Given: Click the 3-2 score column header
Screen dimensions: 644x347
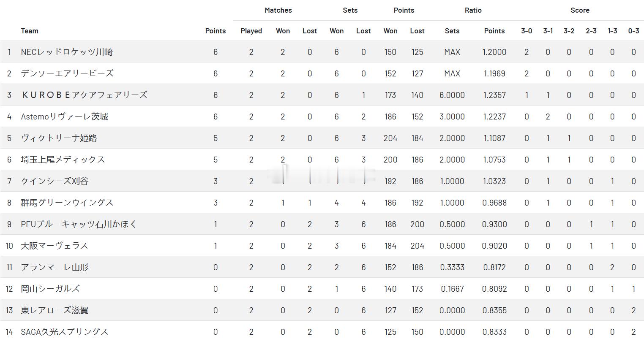Looking at the screenshot, I should 569,31.
